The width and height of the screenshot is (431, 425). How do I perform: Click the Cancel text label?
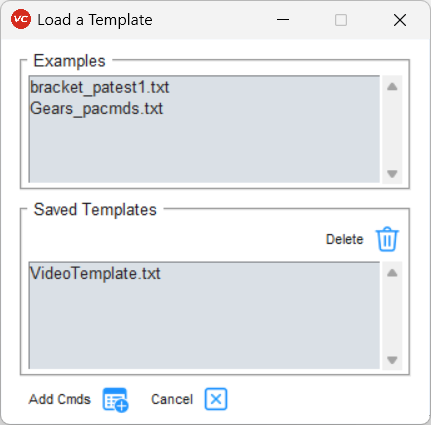point(172,399)
